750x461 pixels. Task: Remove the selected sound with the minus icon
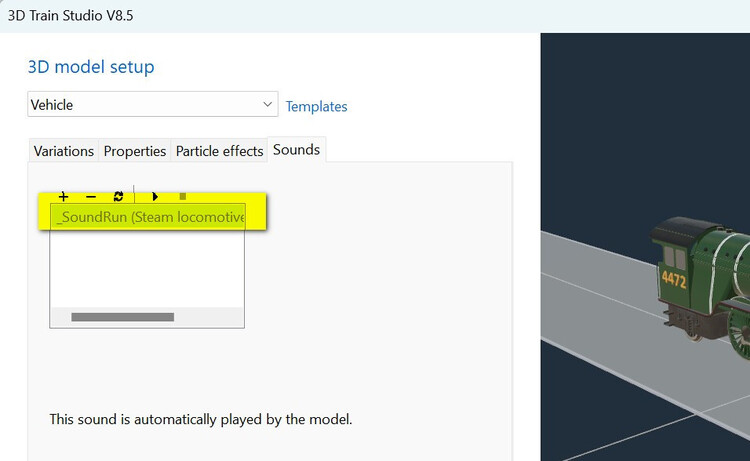[x=91, y=197]
